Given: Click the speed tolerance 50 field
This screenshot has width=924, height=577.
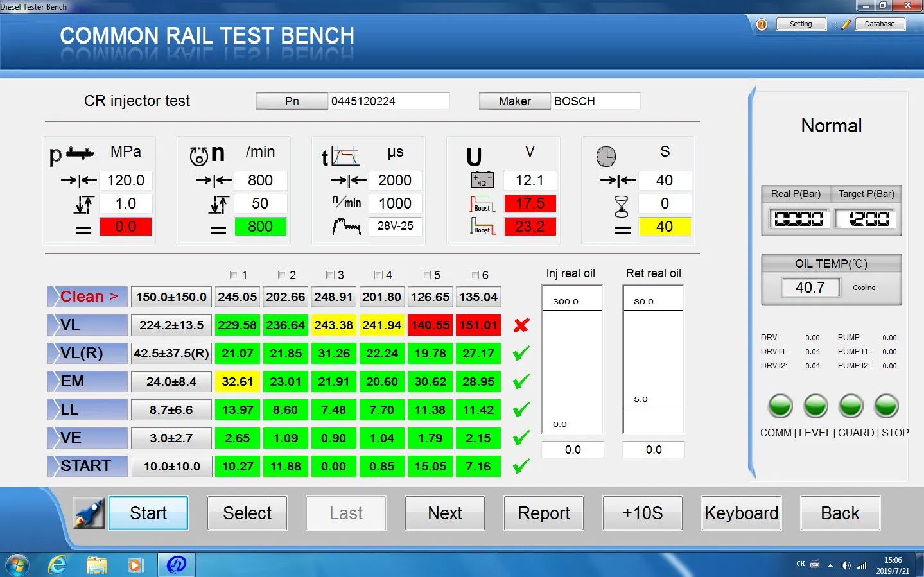Looking at the screenshot, I should click(x=260, y=203).
